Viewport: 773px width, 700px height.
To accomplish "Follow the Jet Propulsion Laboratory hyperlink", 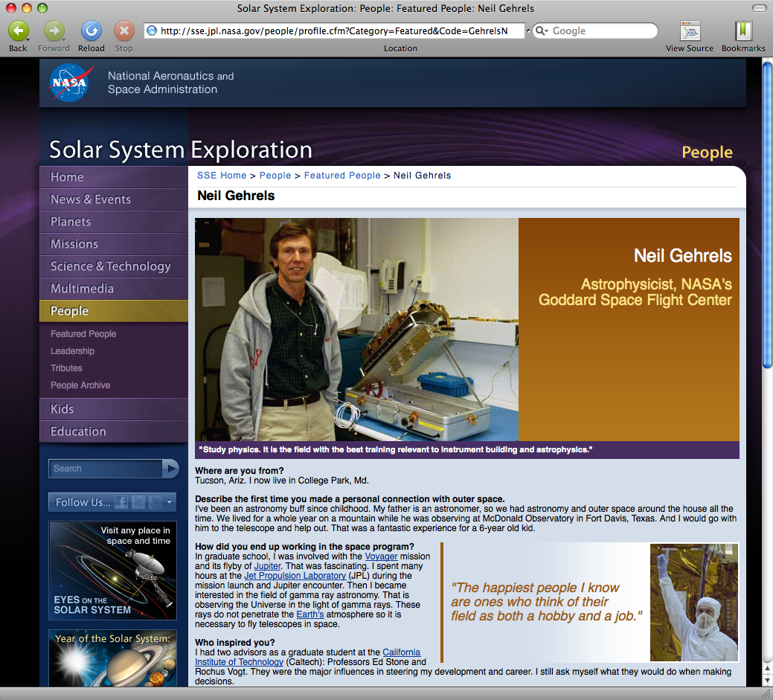I will click(x=295, y=575).
